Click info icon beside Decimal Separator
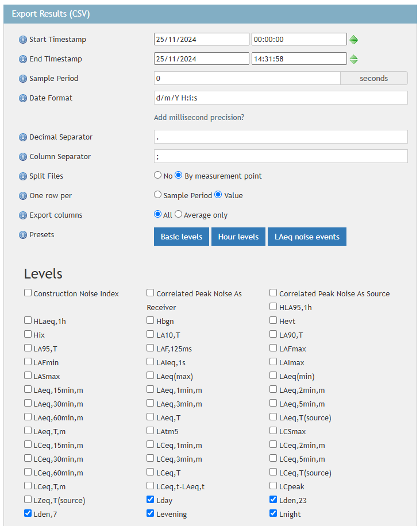This screenshot has height=526, width=420. click(x=23, y=137)
